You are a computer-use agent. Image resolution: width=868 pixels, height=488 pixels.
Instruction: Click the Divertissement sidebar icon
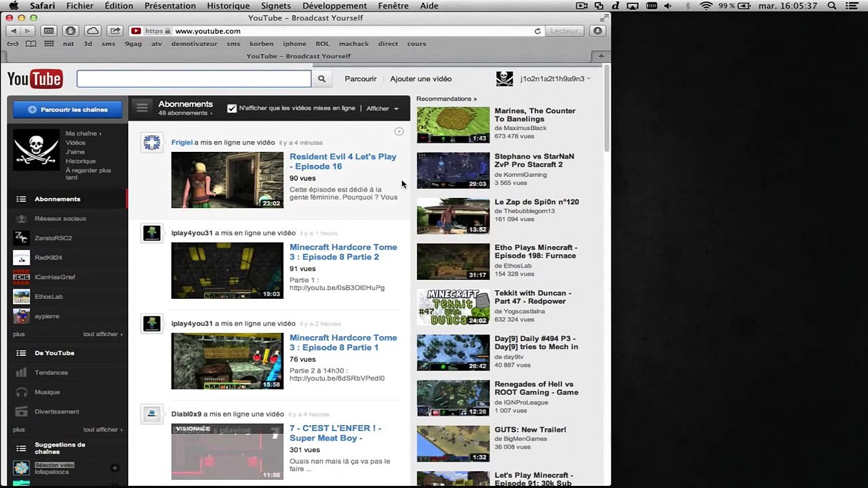22,412
